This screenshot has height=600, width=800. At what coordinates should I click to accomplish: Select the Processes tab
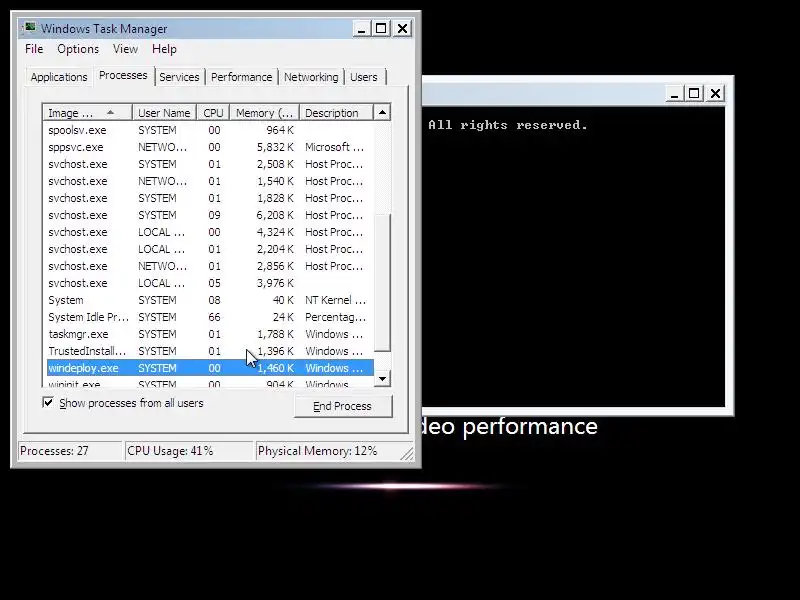click(x=123, y=76)
